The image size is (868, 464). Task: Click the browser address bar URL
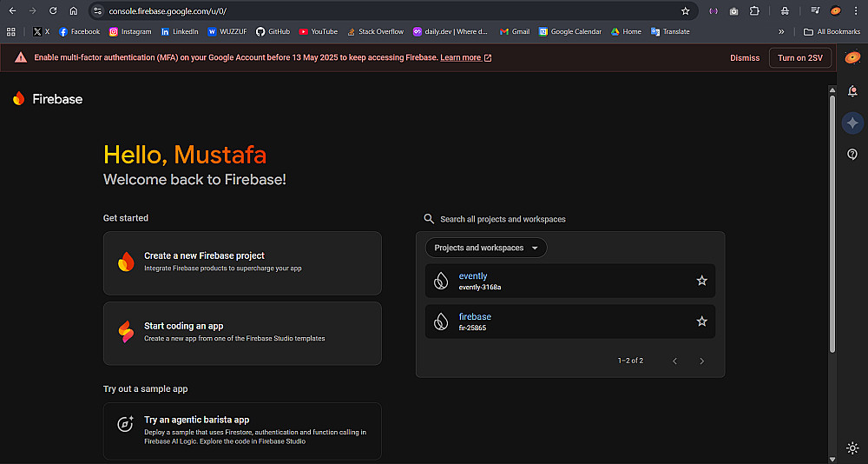(x=168, y=11)
